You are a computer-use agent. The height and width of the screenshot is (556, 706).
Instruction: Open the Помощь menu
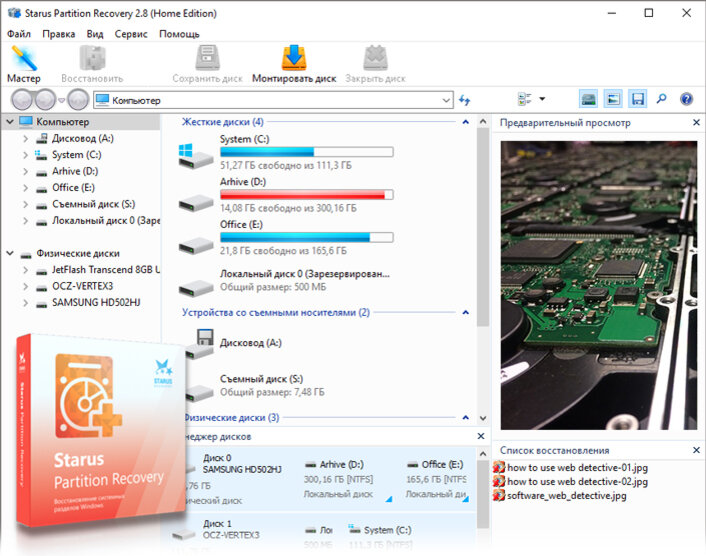(x=179, y=34)
